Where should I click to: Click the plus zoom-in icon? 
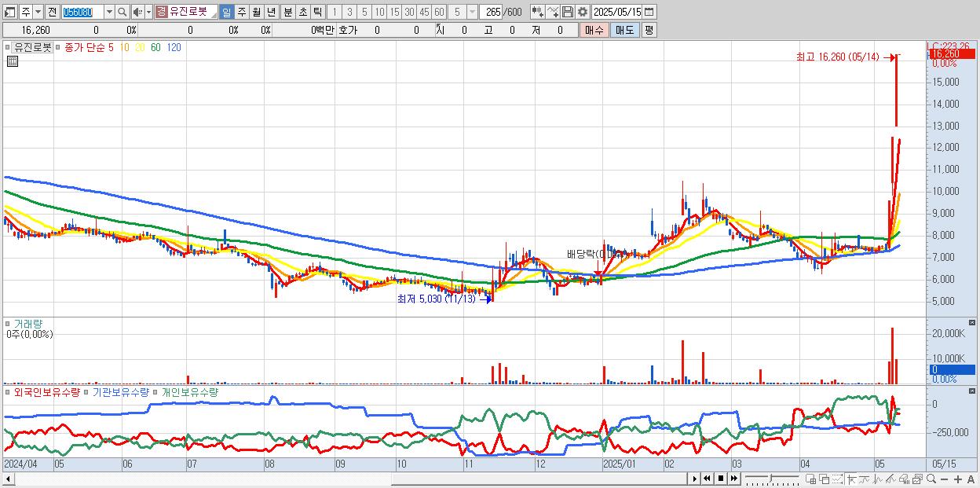click(958, 479)
